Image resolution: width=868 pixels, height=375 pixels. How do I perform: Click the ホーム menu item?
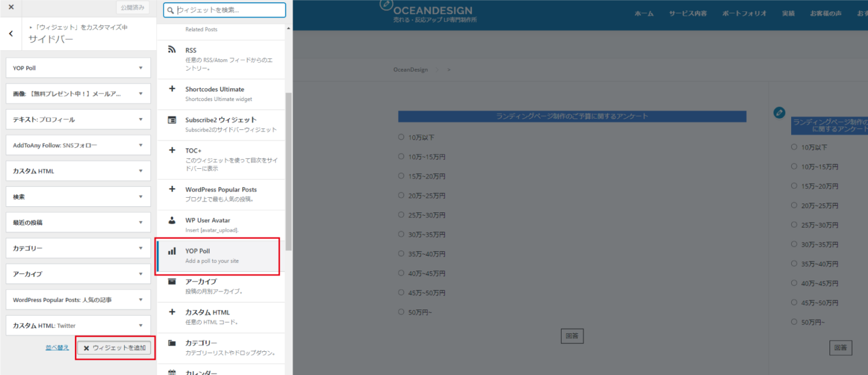644,13
